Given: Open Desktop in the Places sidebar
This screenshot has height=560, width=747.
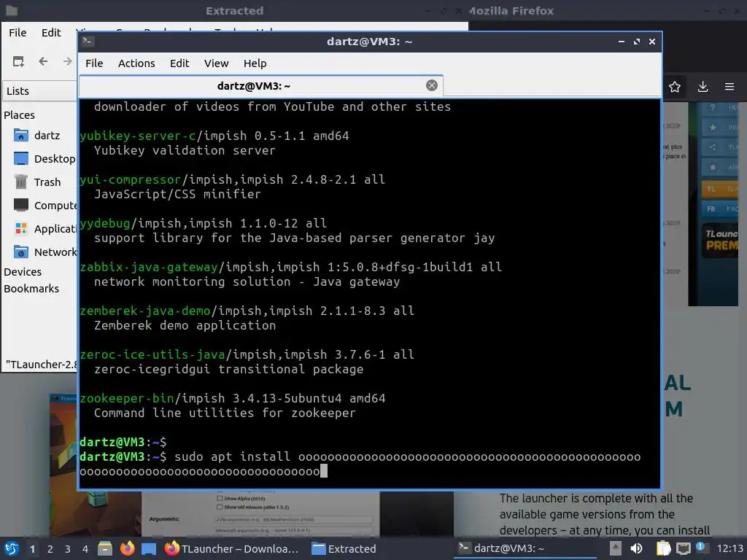Looking at the screenshot, I should tap(44, 159).
